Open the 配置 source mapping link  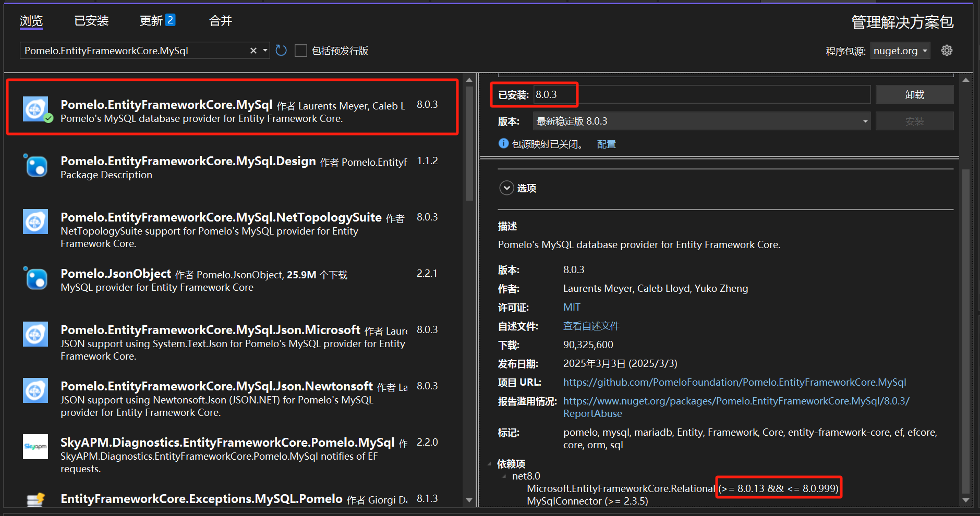click(606, 144)
